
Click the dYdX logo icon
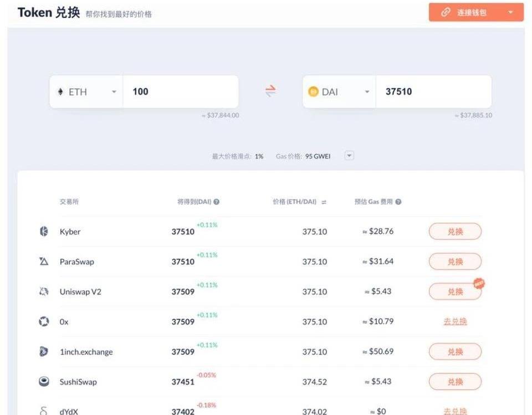click(43, 411)
